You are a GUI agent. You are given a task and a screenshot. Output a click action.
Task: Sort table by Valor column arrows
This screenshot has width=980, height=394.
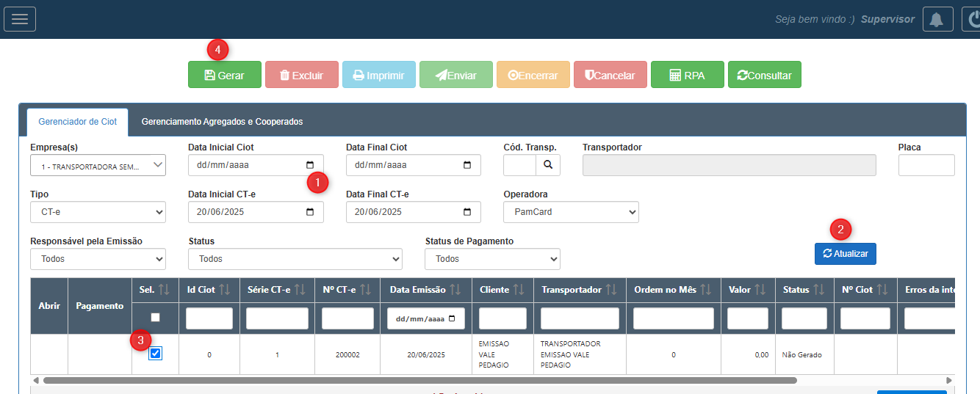click(760, 290)
